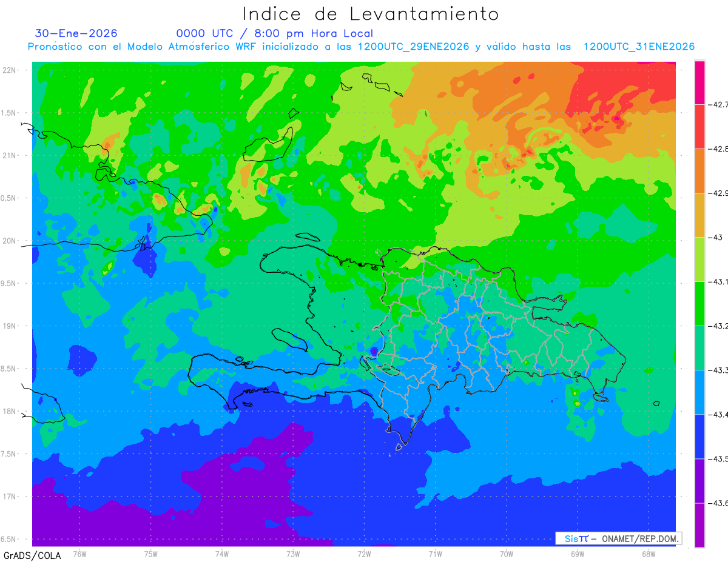
Task: Click the '70W' longitude label
Action: click(507, 554)
